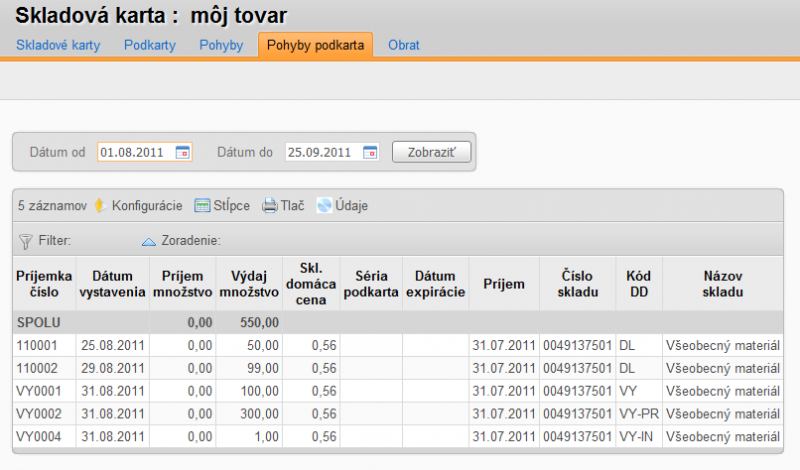The width and height of the screenshot is (800, 470).
Task: Sort by Výdaj množstvo column header
Action: tap(249, 284)
